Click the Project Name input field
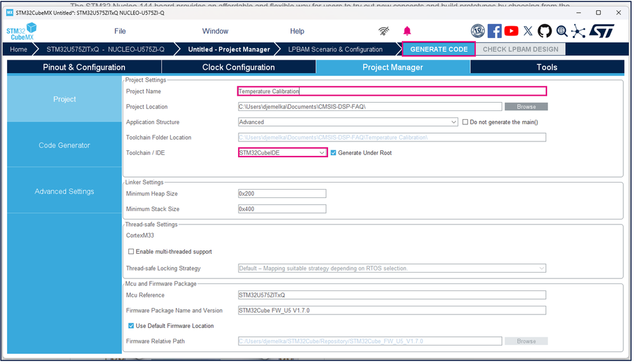The image size is (634, 364). point(392,91)
